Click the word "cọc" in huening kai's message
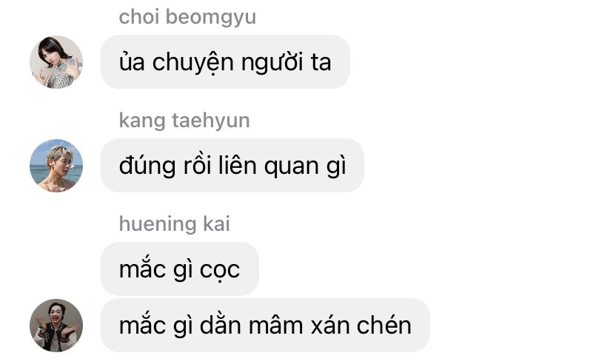 tap(220, 270)
